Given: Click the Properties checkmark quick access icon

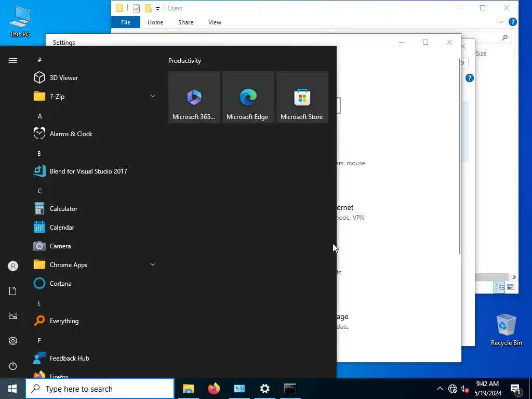Looking at the screenshot, I should pos(137,8).
